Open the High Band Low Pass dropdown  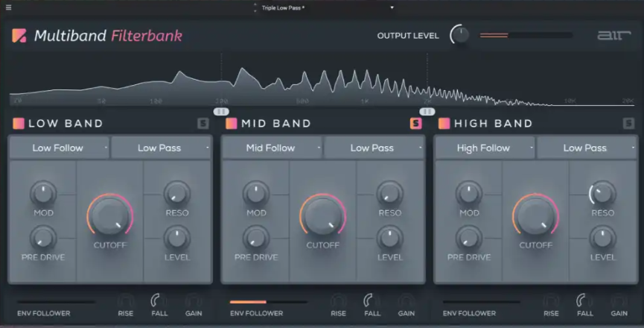[587, 148]
